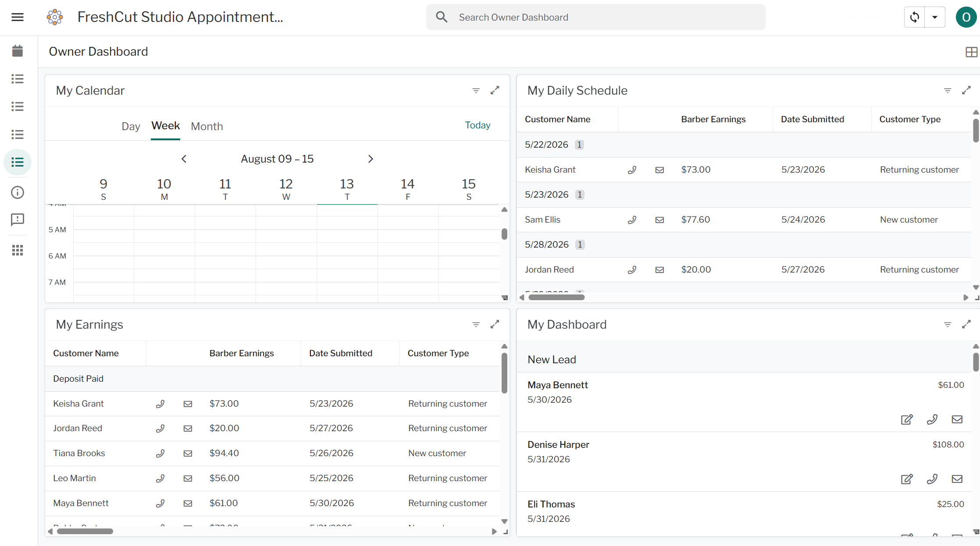
Task: Call Leo Martin in My Earnings
Action: tap(160, 479)
